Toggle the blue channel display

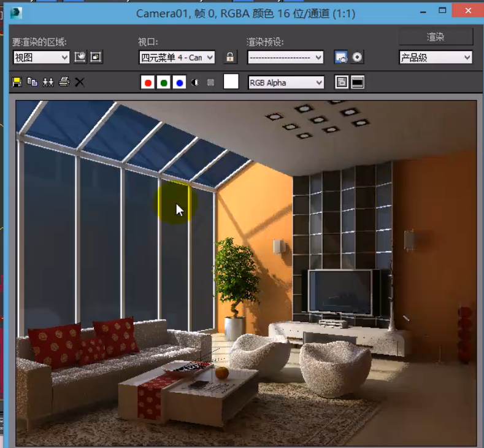click(179, 82)
